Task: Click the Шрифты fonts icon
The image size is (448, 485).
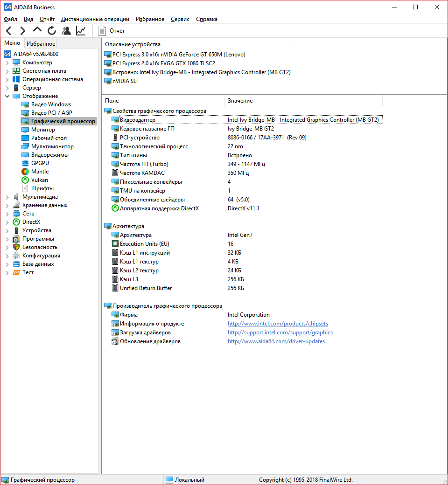Action: coord(25,188)
